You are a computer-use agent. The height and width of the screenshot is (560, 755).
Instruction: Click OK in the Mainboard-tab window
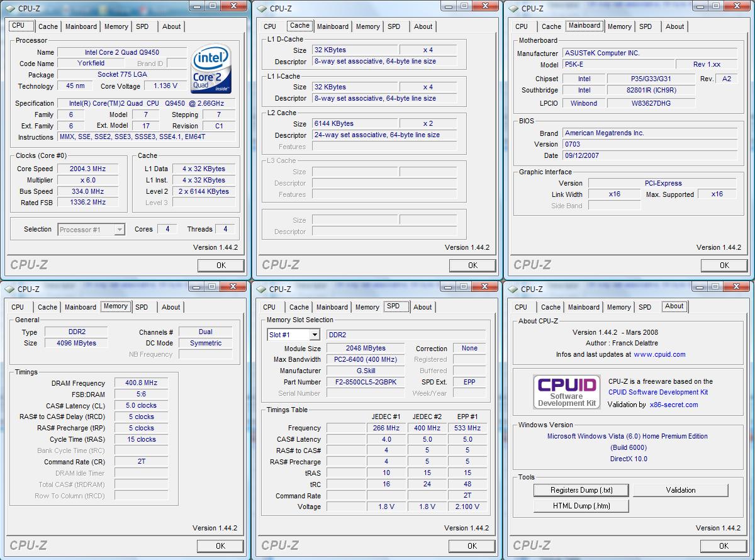click(x=724, y=266)
